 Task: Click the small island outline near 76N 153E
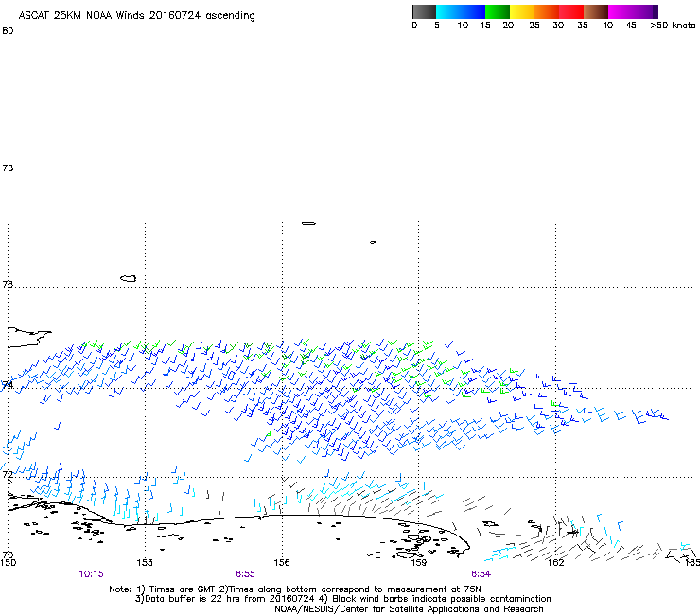click(x=128, y=279)
